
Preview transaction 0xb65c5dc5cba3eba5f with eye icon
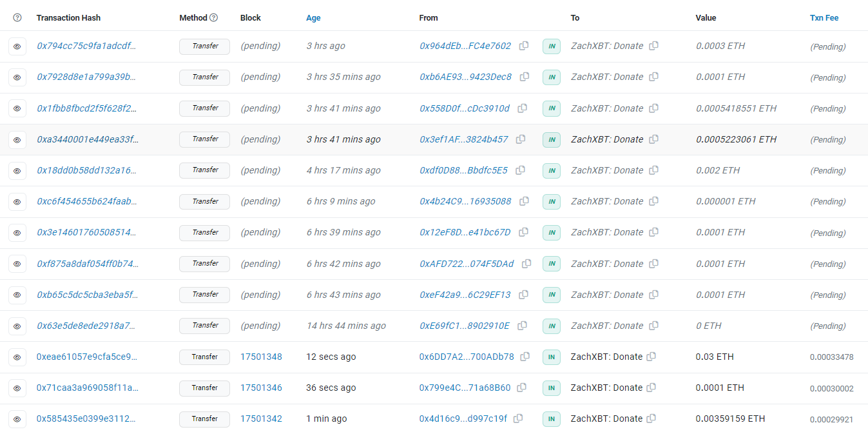click(17, 295)
